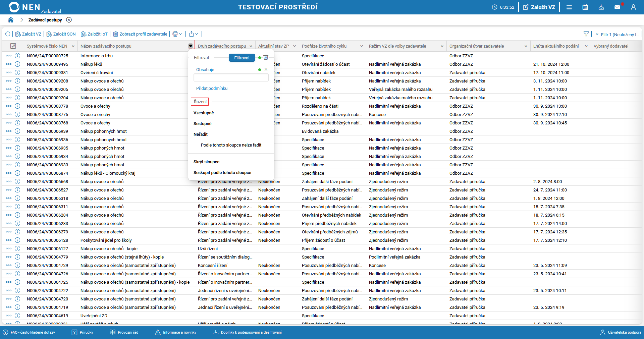Select Vzestupně sorting option
Screen dimensions: 644x339
[204, 113]
